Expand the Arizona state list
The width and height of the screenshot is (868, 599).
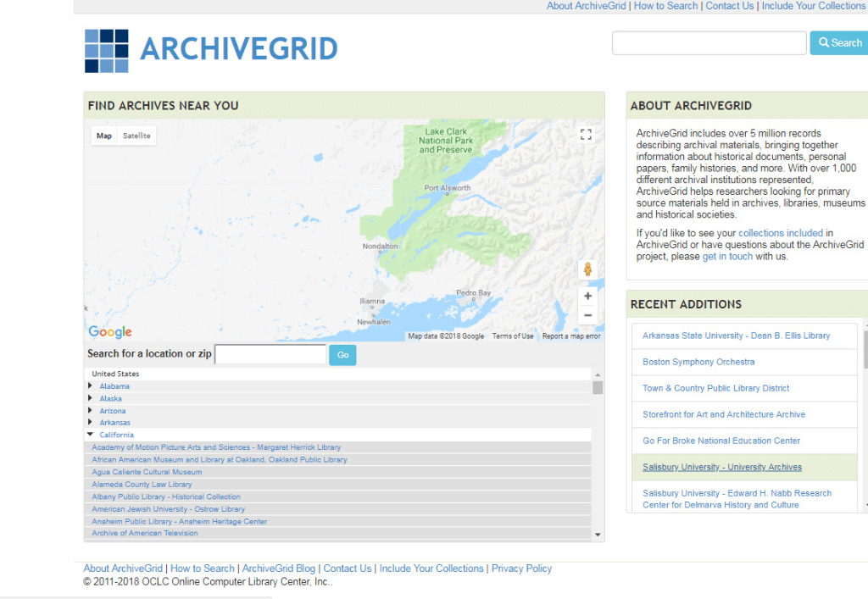pos(90,410)
